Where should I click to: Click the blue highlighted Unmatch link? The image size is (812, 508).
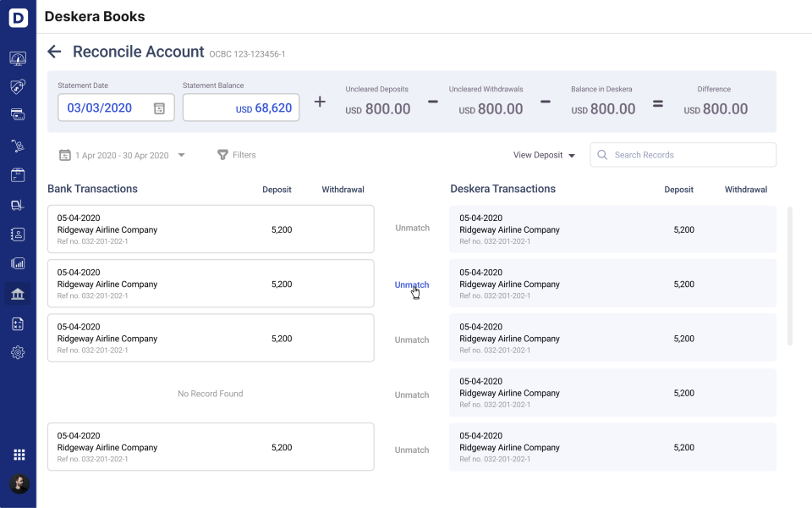coord(412,284)
